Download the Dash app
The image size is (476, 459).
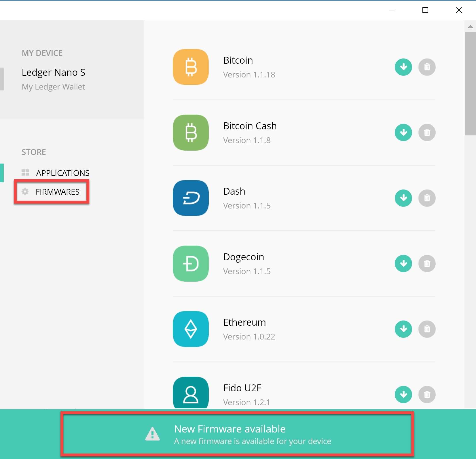tap(403, 198)
